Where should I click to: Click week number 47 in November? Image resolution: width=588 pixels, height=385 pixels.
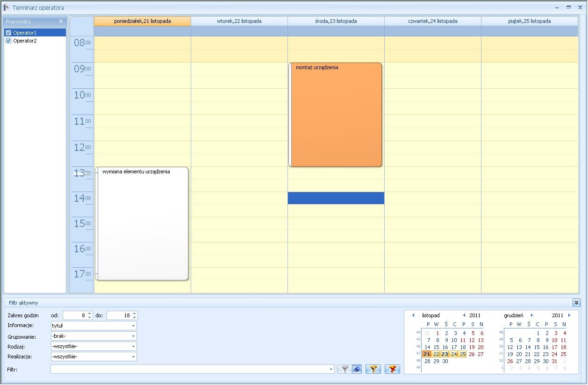418,354
